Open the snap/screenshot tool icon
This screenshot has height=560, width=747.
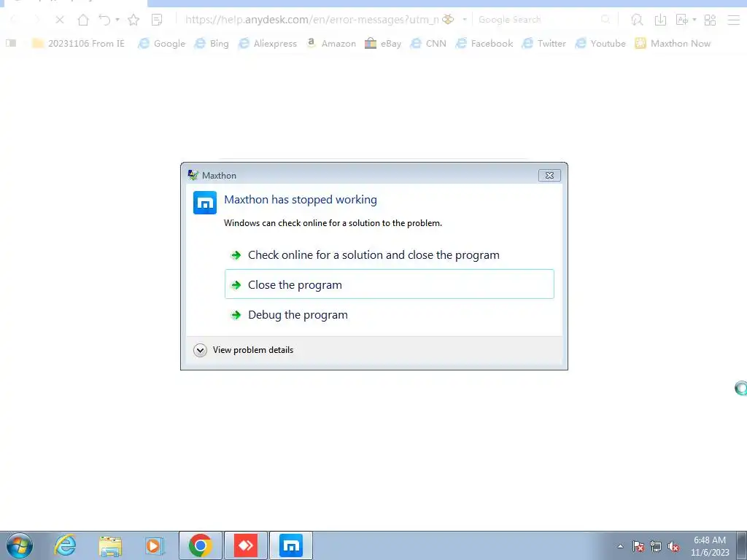tap(682, 20)
